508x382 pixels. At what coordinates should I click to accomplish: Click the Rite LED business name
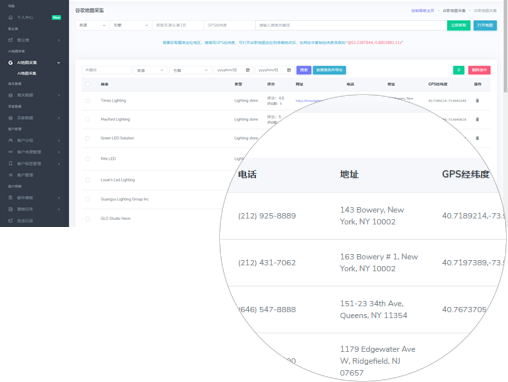pyautogui.click(x=108, y=159)
